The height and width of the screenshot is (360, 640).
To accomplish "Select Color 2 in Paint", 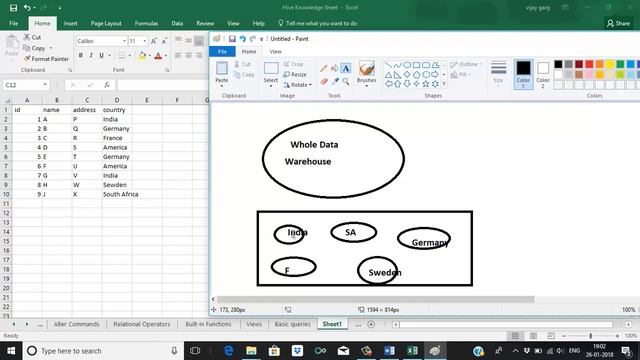I will pyautogui.click(x=543, y=74).
